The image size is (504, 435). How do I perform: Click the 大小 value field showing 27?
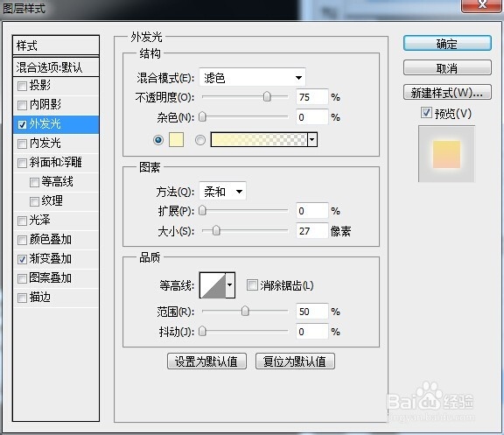point(311,231)
